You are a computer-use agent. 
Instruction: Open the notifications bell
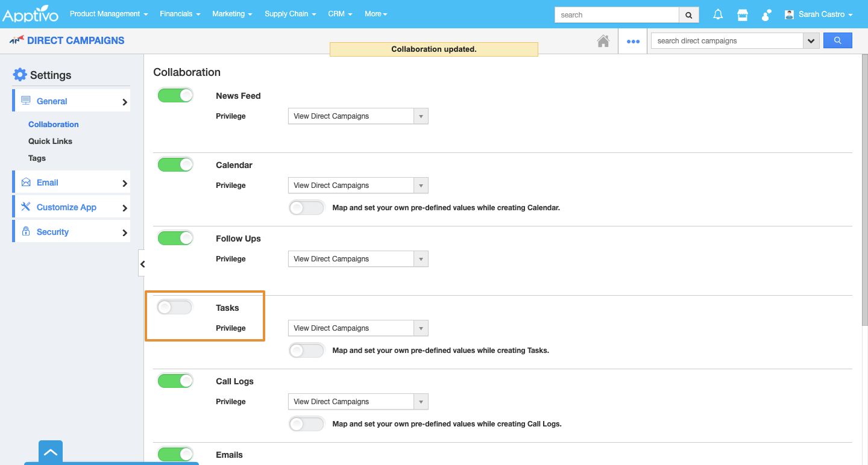(718, 14)
